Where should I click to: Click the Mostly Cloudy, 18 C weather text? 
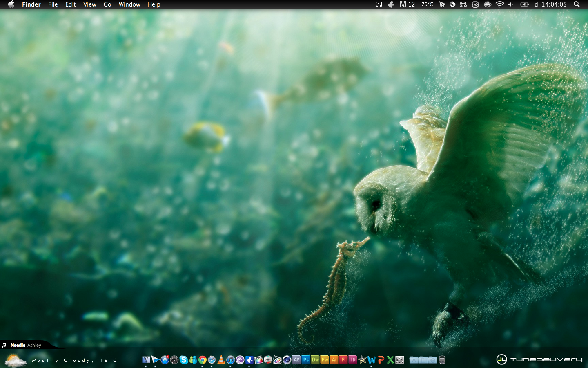[x=74, y=360]
